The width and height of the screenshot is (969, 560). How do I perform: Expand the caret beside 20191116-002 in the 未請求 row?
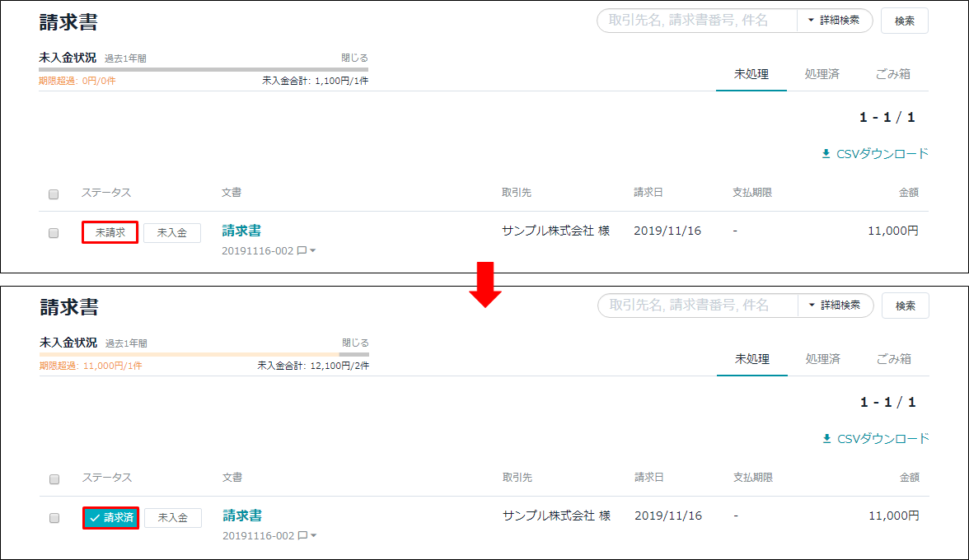click(x=313, y=251)
